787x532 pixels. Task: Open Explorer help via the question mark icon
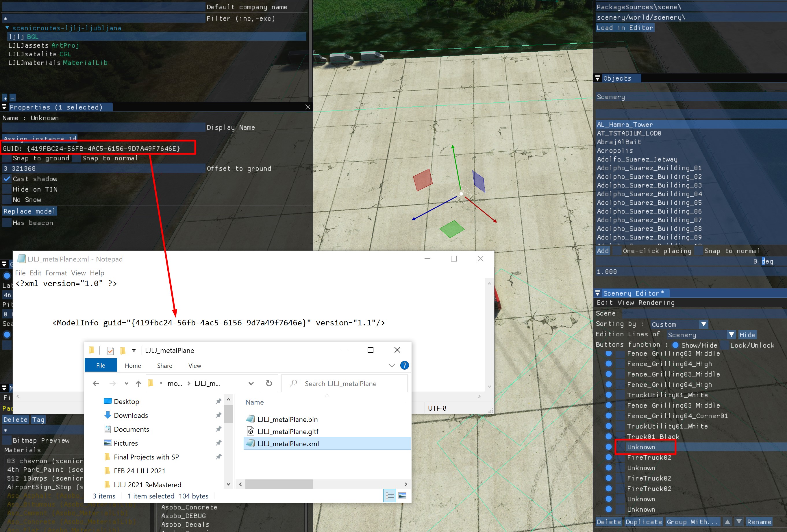(x=404, y=365)
